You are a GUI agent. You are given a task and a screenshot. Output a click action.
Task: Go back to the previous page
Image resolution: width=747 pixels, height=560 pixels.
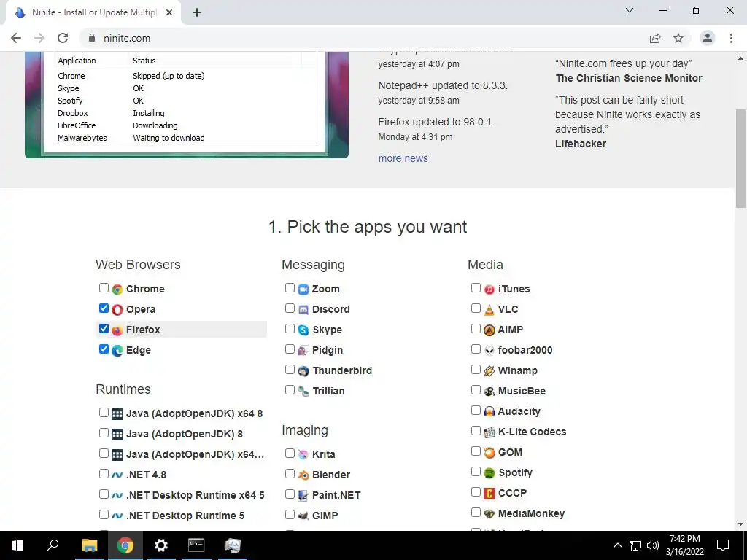(16, 38)
